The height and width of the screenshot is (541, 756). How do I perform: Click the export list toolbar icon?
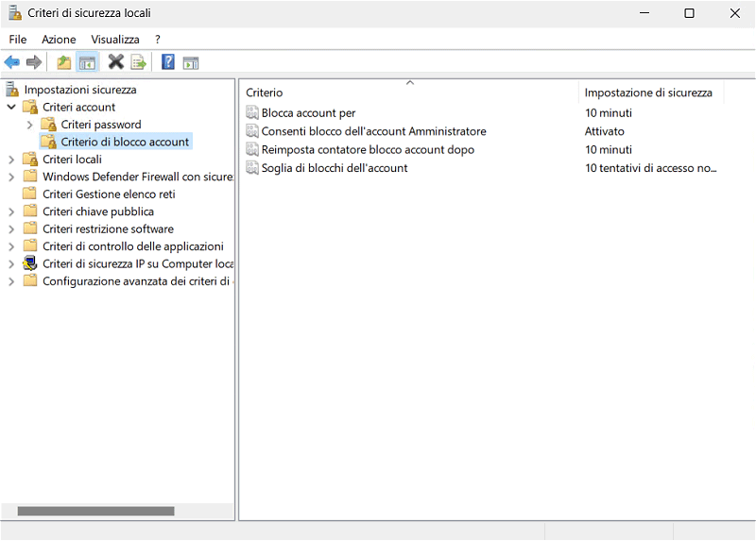(x=138, y=62)
